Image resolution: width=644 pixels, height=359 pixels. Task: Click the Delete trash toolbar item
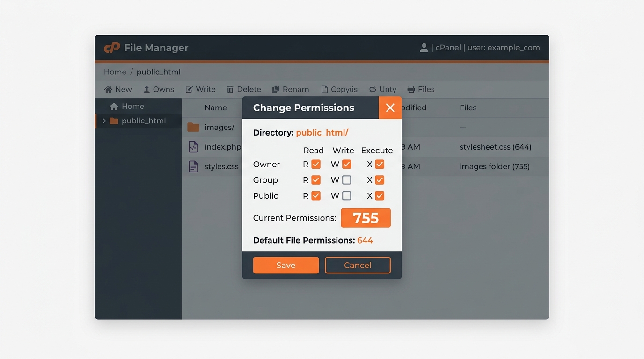244,89
